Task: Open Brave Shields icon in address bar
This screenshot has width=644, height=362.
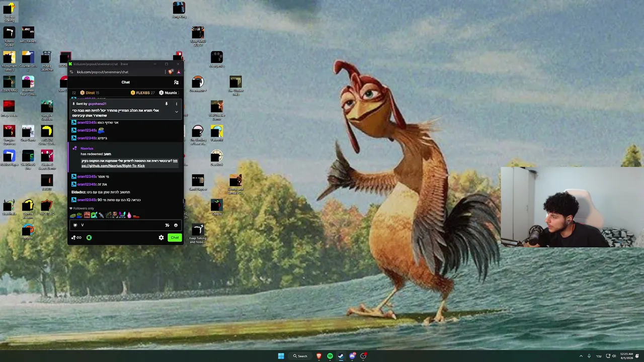Action: [171, 72]
